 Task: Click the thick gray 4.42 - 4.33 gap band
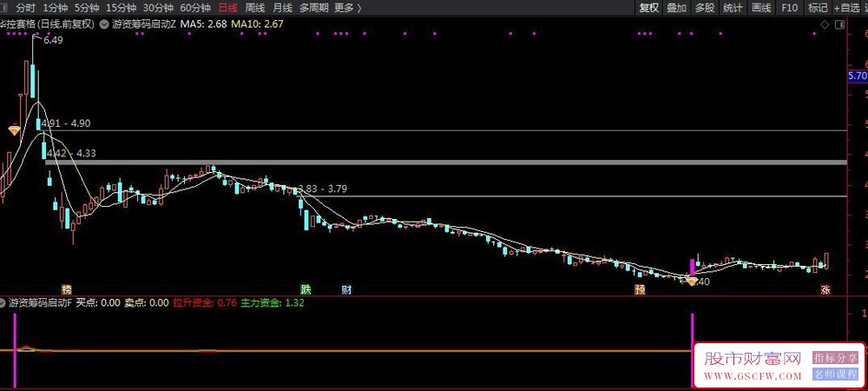point(445,162)
